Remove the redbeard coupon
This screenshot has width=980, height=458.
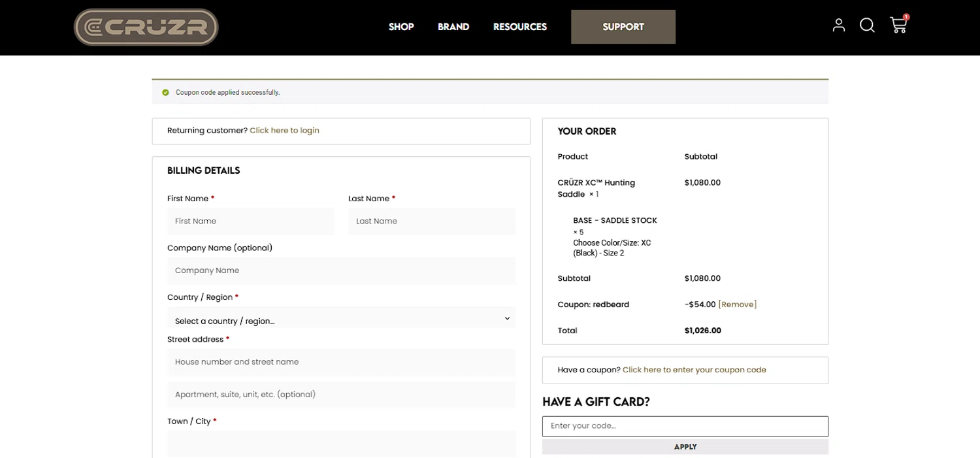click(x=737, y=304)
